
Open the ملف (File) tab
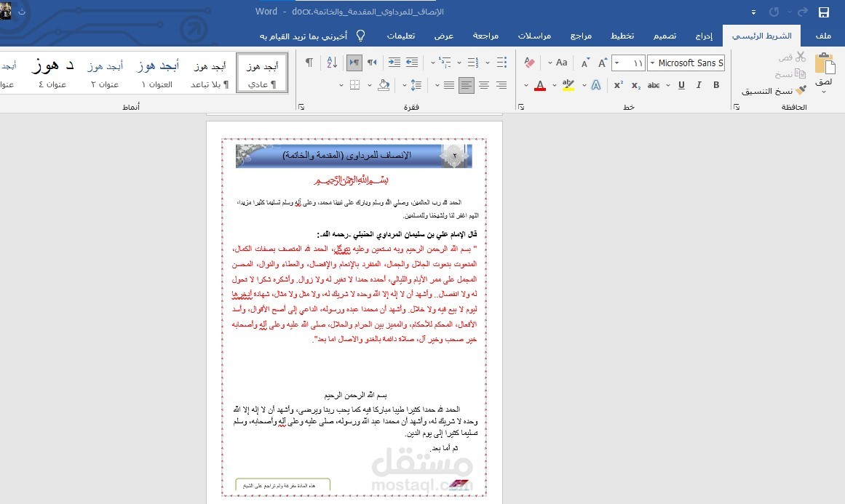tap(823, 36)
